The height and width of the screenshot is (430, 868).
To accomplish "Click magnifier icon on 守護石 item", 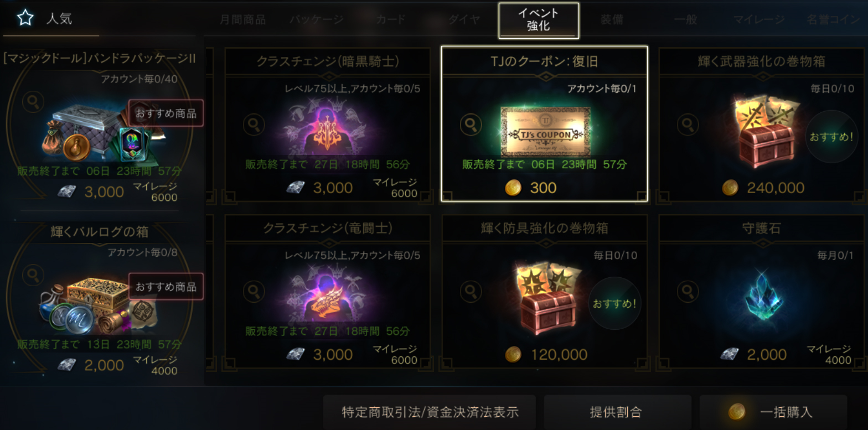I will click(688, 291).
